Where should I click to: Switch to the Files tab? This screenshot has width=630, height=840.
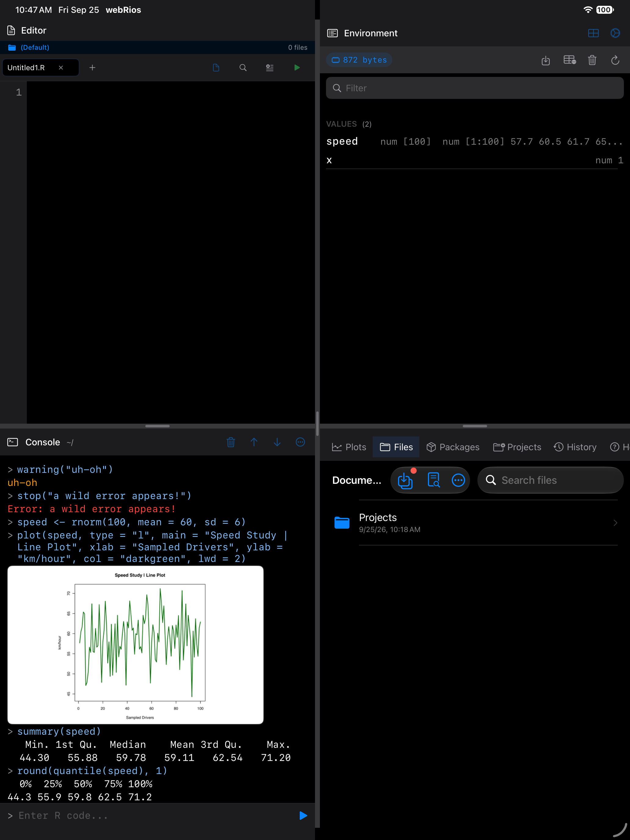click(x=396, y=447)
